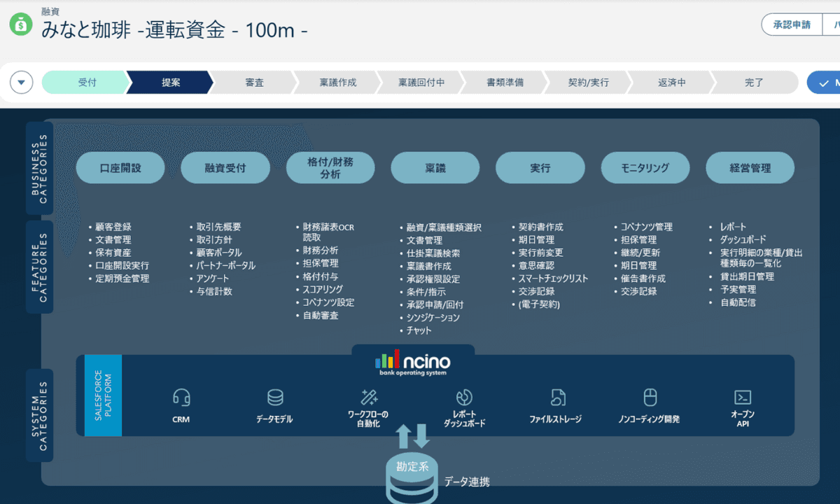Click the レポート ダッシュボード chart icon
The image size is (840, 504).
[x=463, y=398]
